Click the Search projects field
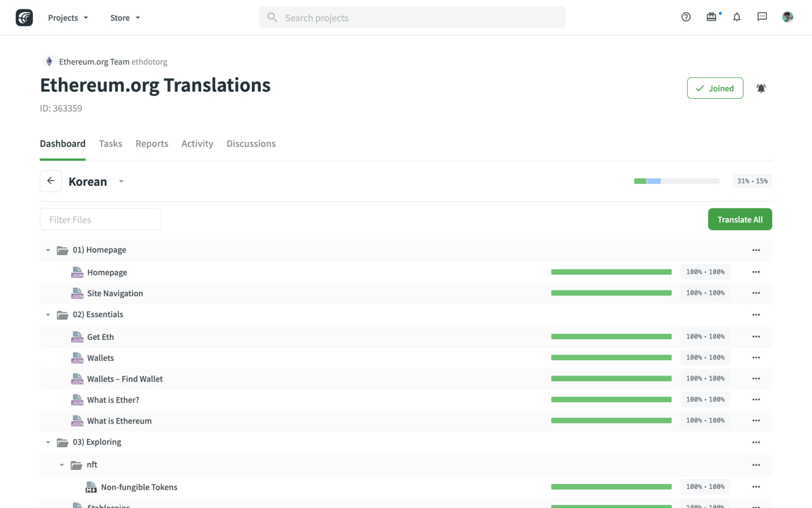 [412, 18]
